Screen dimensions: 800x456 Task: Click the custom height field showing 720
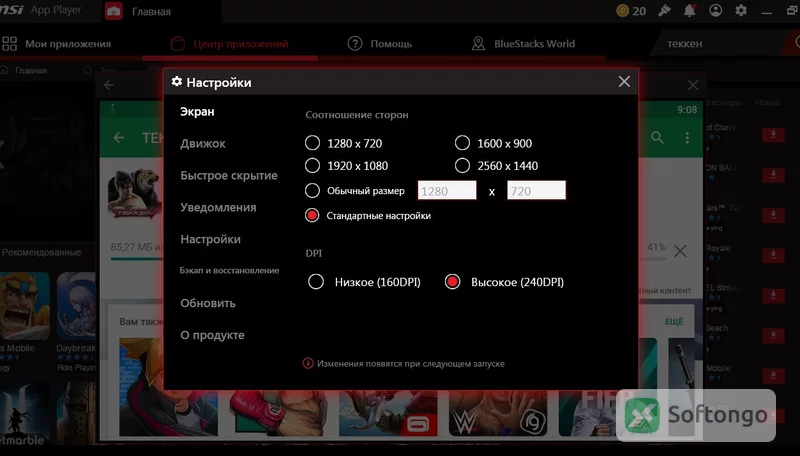coord(536,191)
